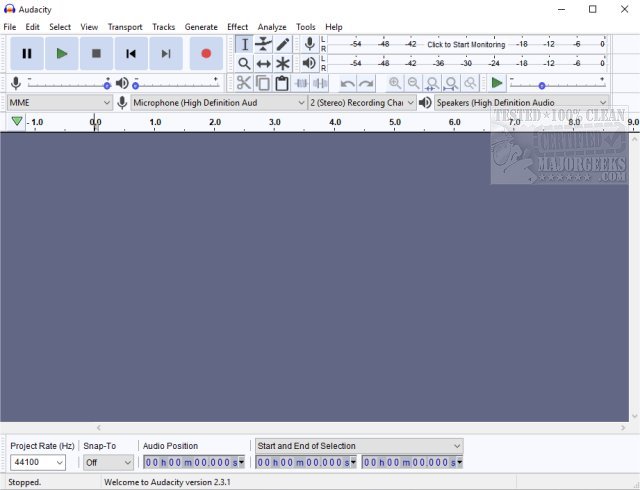Open the Effect menu
The height and width of the screenshot is (490, 640).
tap(238, 27)
